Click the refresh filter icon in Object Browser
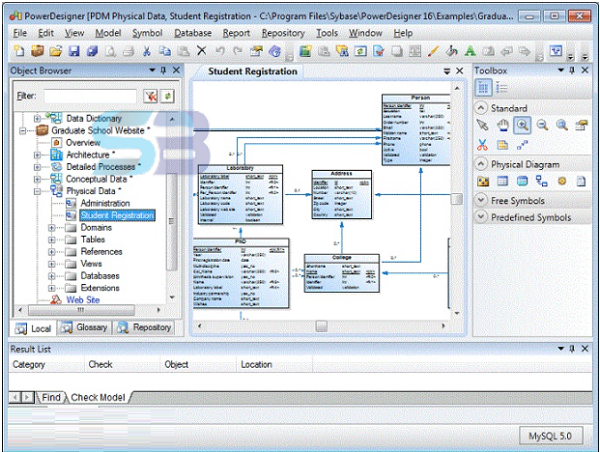Viewport: 600px width, 452px height. (168, 96)
